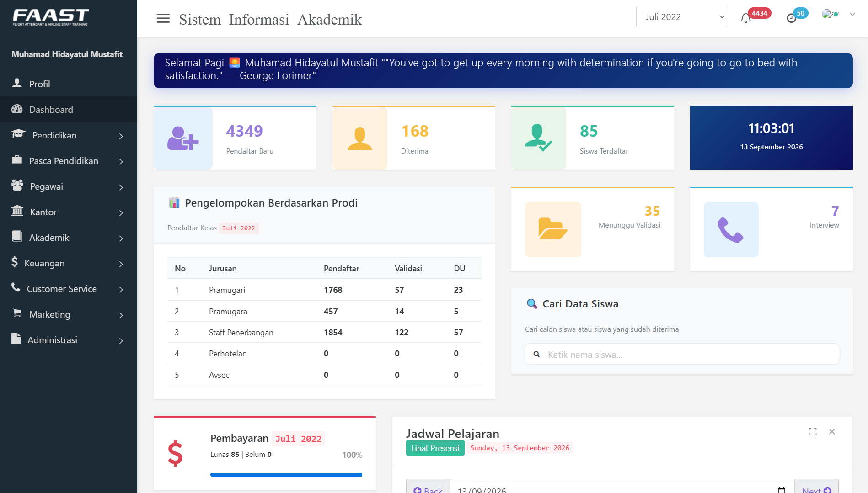
Task: Open the Juli 2022 period dropdown
Action: click(681, 17)
